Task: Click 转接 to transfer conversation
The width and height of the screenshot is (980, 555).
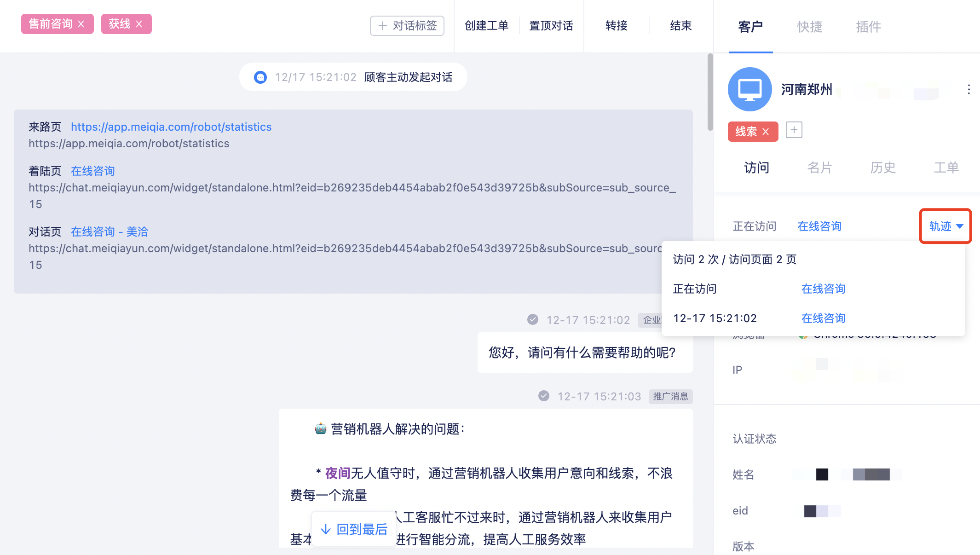Action: 616,26
